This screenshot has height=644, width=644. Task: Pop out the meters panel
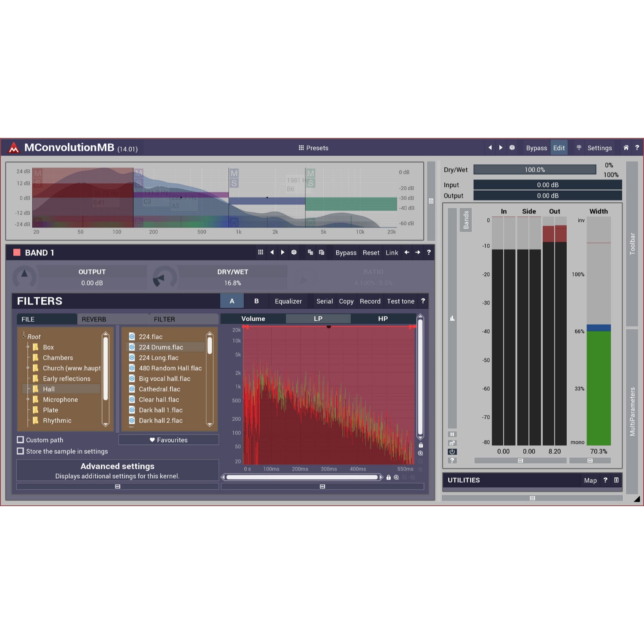click(452, 443)
